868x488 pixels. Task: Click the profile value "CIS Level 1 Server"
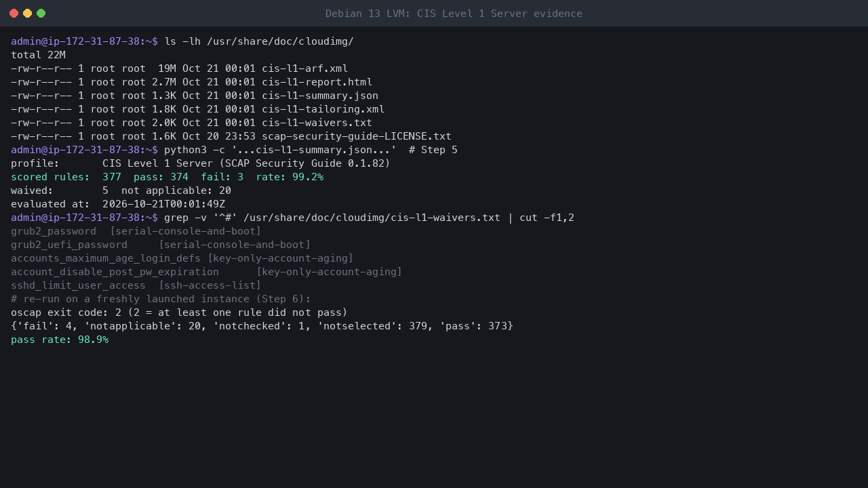(158, 163)
